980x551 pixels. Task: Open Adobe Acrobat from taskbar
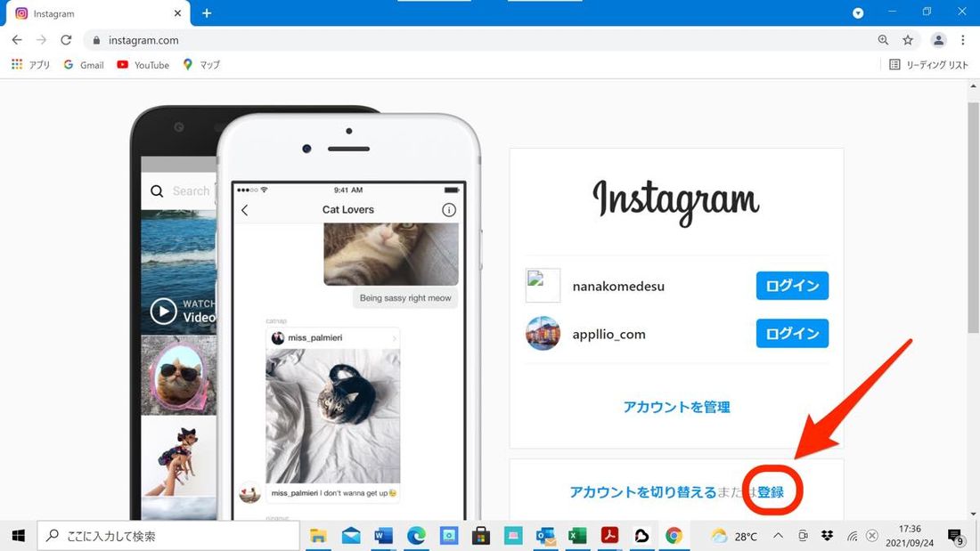coord(610,535)
